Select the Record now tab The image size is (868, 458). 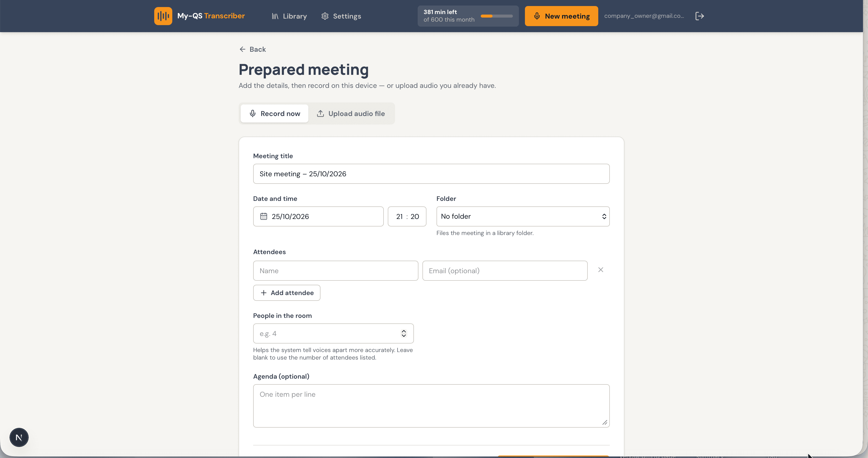274,113
